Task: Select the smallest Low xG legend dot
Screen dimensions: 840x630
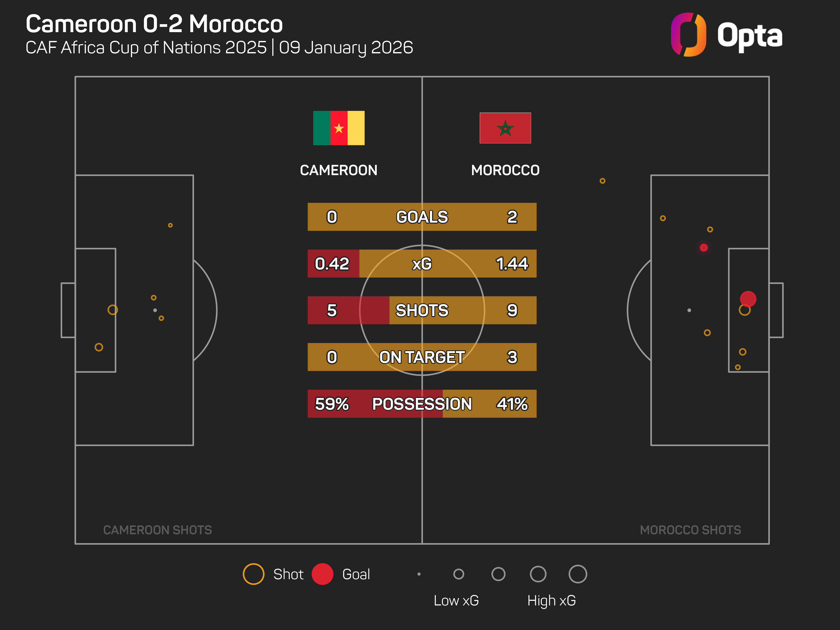Action: tap(419, 574)
